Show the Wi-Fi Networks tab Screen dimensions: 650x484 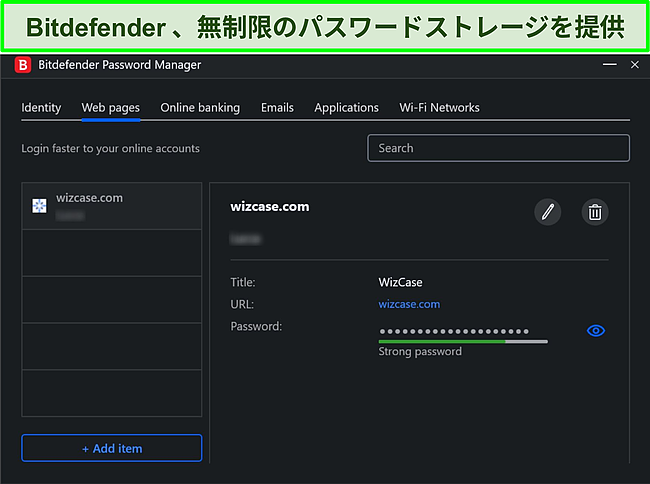point(439,108)
